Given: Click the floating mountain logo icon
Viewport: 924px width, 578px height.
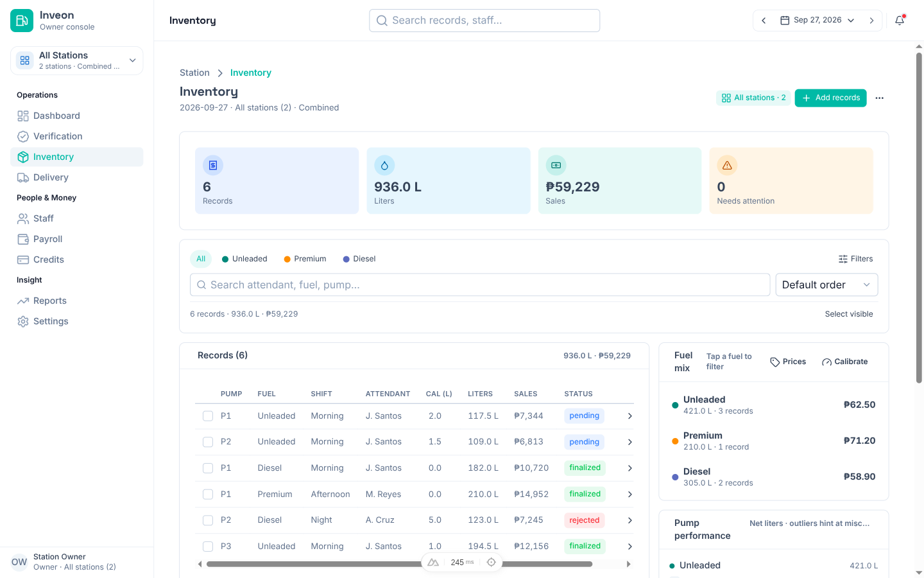Looking at the screenshot, I should tap(433, 562).
